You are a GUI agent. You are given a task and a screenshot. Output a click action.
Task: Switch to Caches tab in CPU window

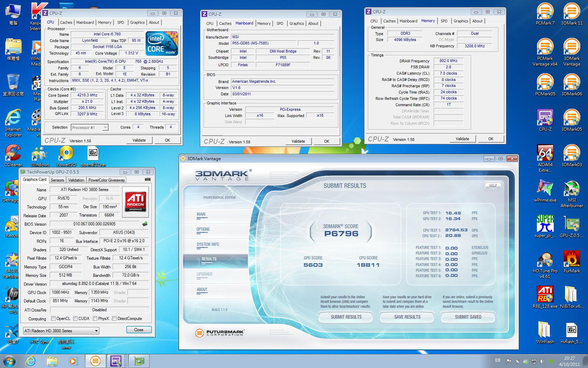pos(66,22)
